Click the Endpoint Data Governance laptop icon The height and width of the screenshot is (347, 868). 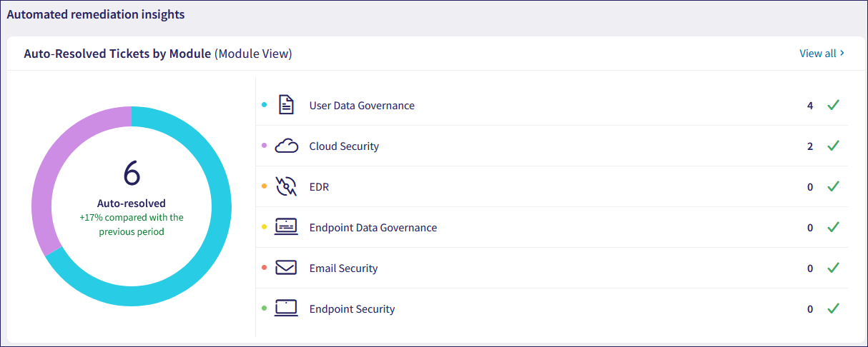point(286,228)
